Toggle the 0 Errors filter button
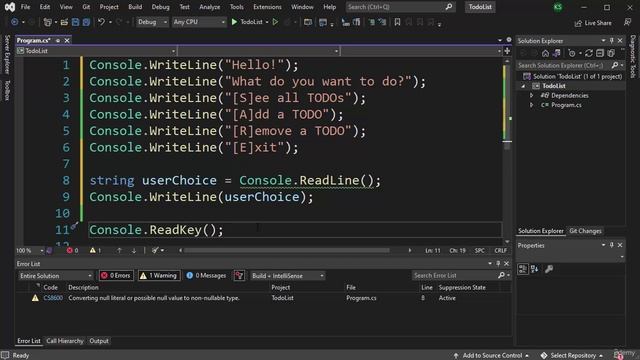Screen dimensions: 640x360 click(116, 276)
